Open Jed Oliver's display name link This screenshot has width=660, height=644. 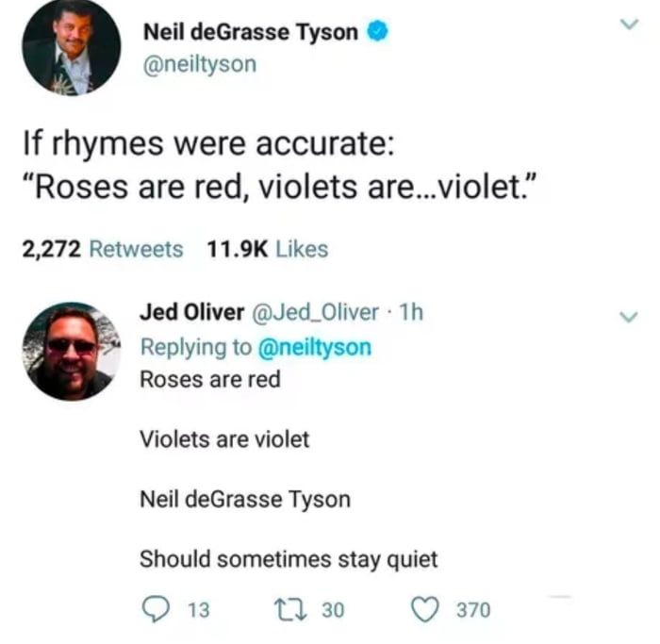click(191, 312)
